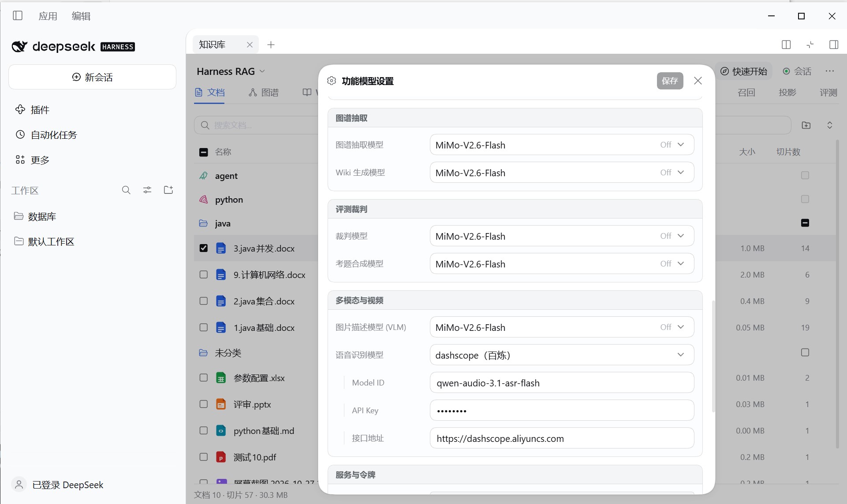847x504 pixels.
Task: Open the 图谱抽取模型 dropdown
Action: point(562,145)
